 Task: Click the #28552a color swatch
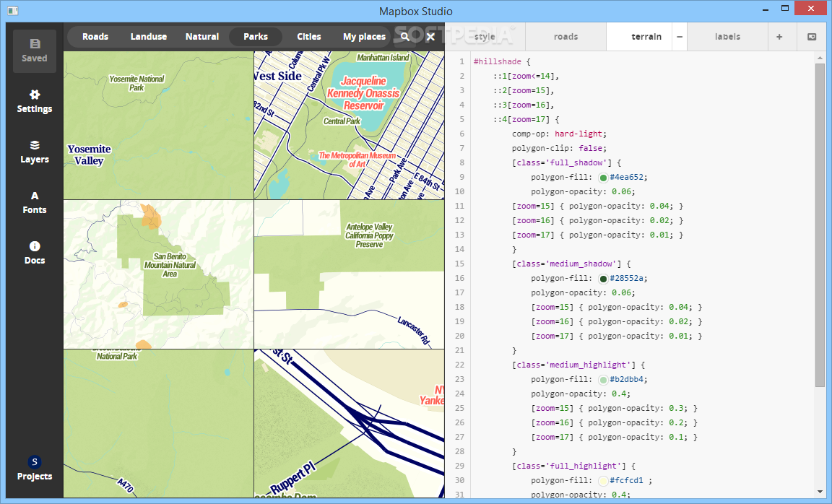603,279
